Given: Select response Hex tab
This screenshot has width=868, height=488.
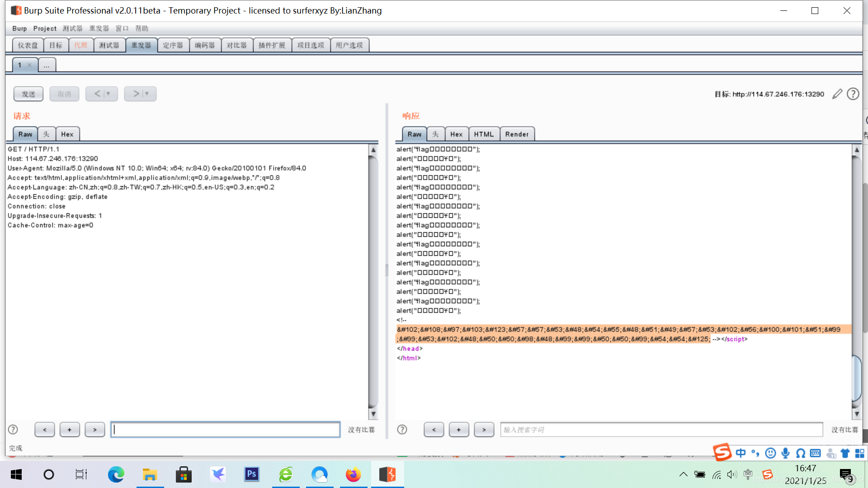Looking at the screenshot, I should pos(457,134).
